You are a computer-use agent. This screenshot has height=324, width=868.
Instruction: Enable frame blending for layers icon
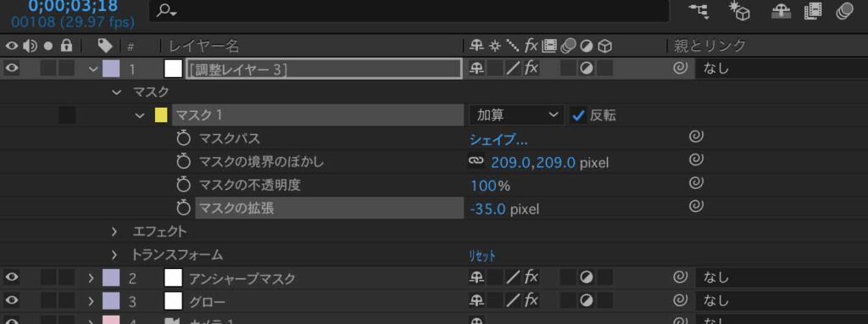pos(813,10)
